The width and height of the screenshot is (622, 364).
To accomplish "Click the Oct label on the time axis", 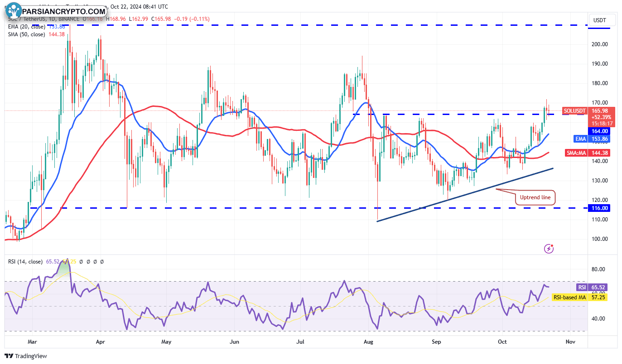I will 502,342.
